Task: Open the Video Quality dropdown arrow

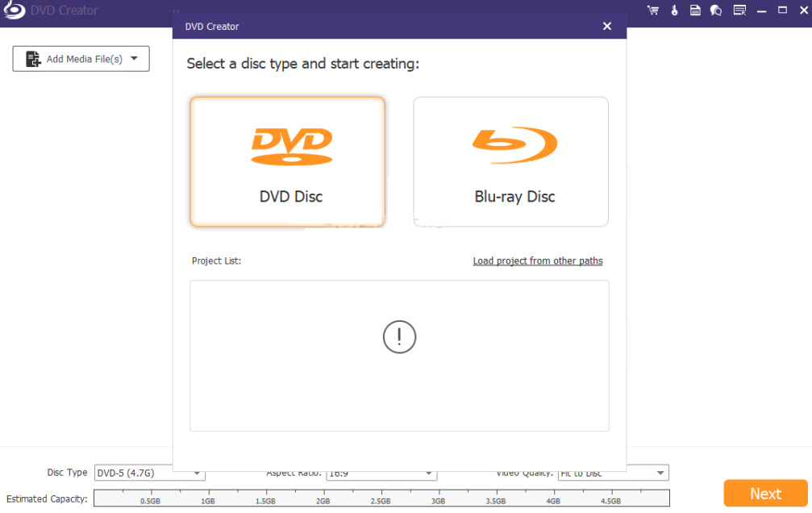Action: click(x=660, y=473)
